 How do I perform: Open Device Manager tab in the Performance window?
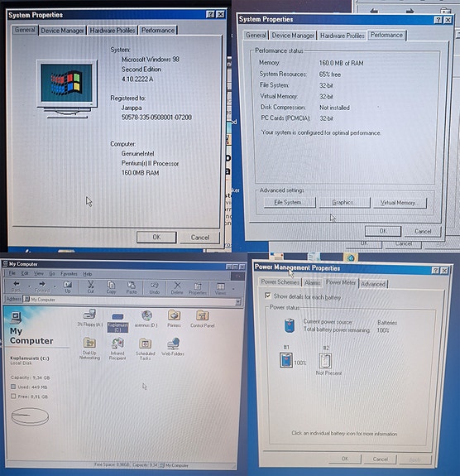(x=293, y=36)
